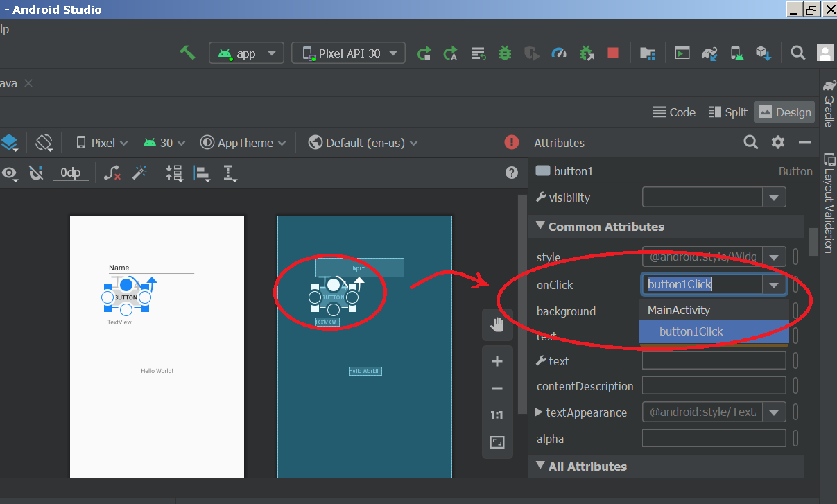Start debugging with the green bug icon
837x504 pixels.
(505, 53)
